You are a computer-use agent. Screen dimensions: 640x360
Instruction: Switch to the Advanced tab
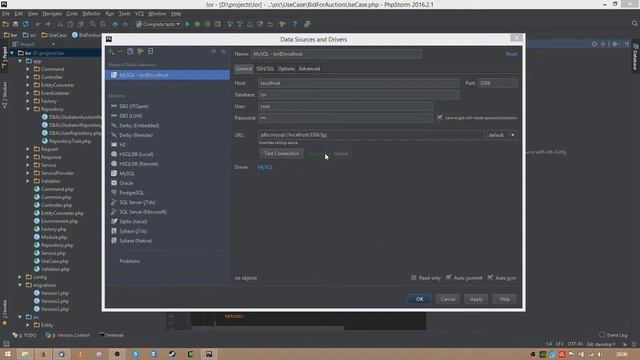pyautogui.click(x=309, y=69)
